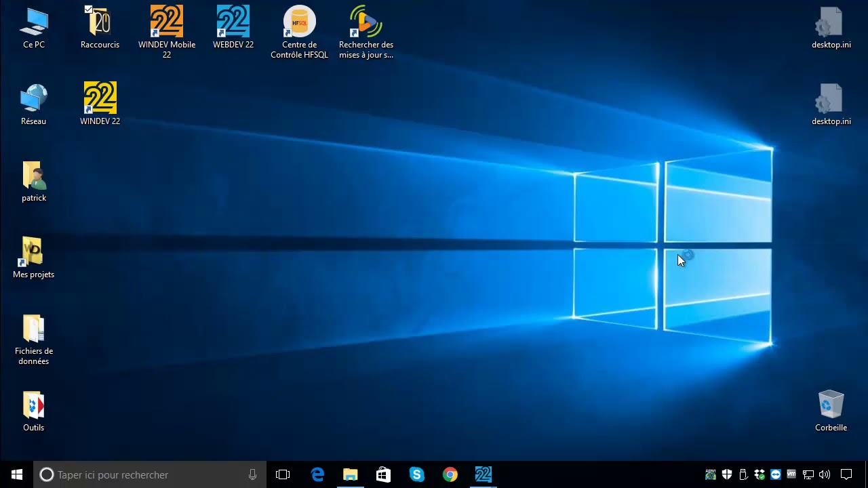Select the WINDEV 22 desktop shortcut
This screenshot has height=488, width=868.
coord(100,104)
